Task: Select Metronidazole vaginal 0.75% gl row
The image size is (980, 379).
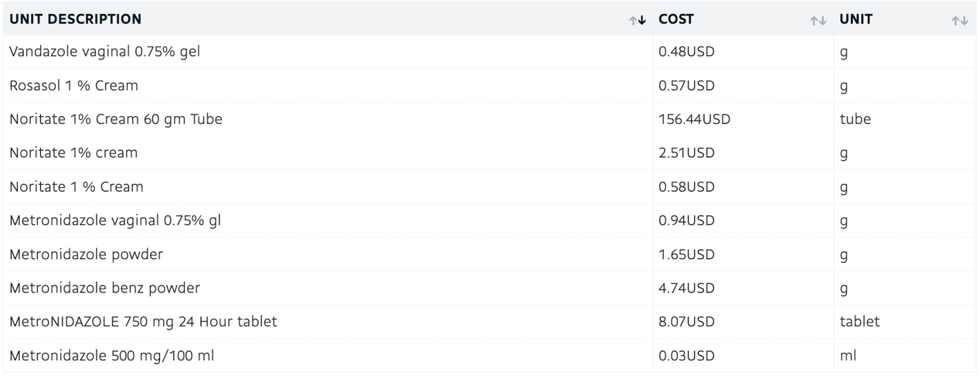Action: pos(489,220)
